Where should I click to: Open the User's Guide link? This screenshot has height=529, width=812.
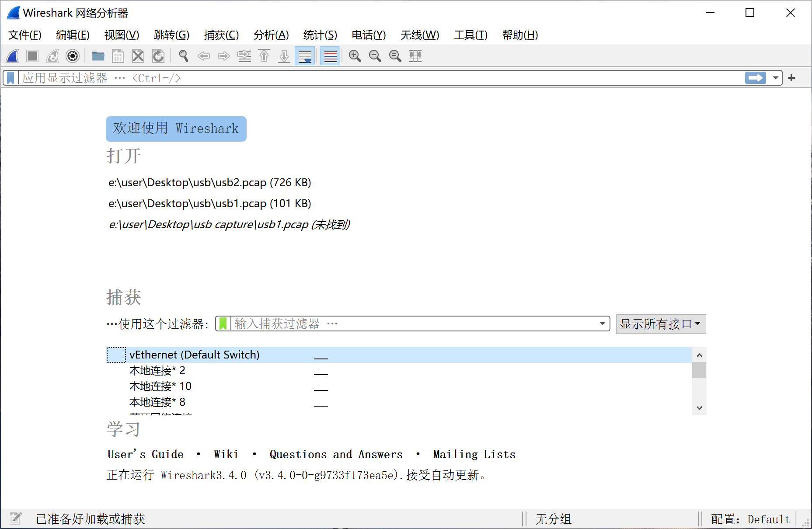tap(146, 455)
